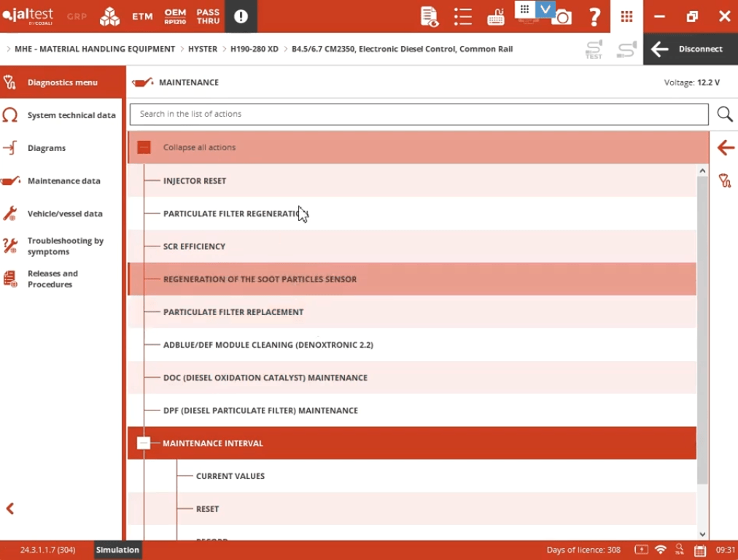Collapse all actions toggle box
This screenshot has height=560, width=738.
[144, 147]
